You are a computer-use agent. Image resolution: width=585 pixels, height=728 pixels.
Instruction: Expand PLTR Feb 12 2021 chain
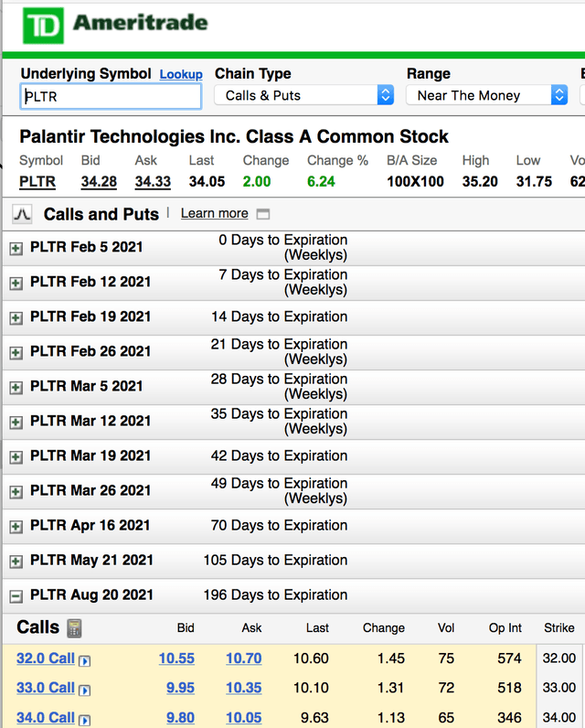[16, 284]
